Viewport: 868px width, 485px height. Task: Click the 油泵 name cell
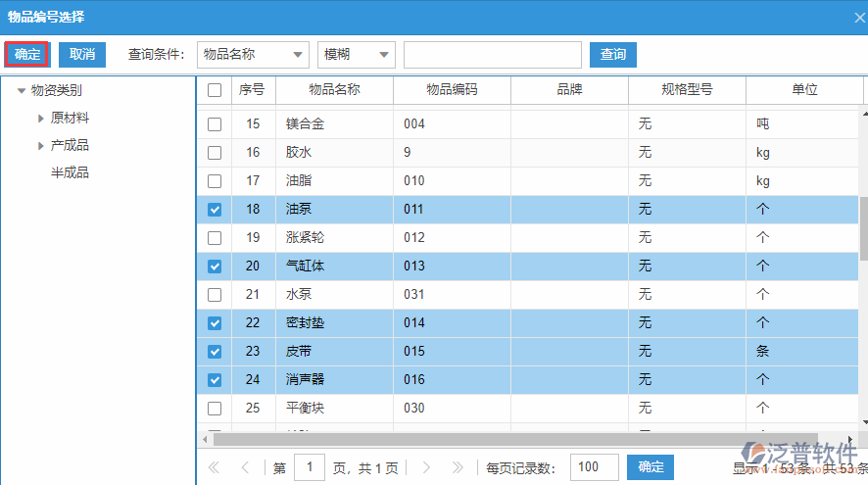[x=334, y=210]
